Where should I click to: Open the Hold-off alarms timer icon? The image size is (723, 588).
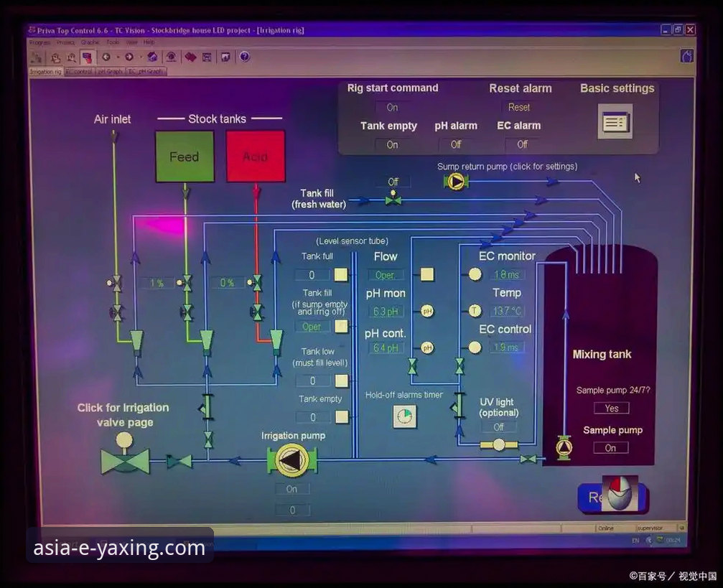click(405, 416)
